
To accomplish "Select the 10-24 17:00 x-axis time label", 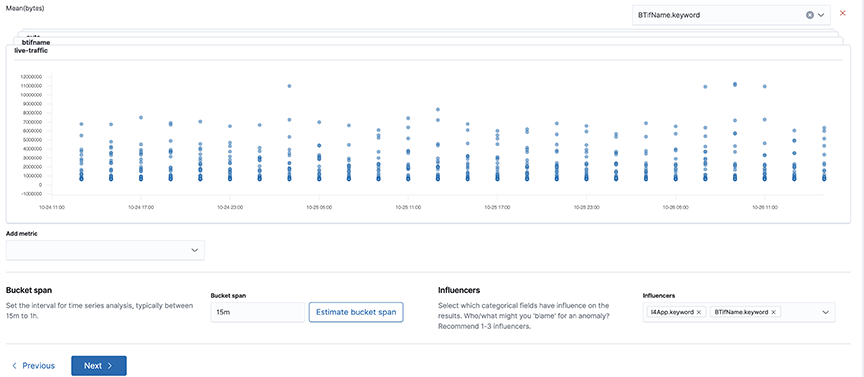I will (141, 208).
